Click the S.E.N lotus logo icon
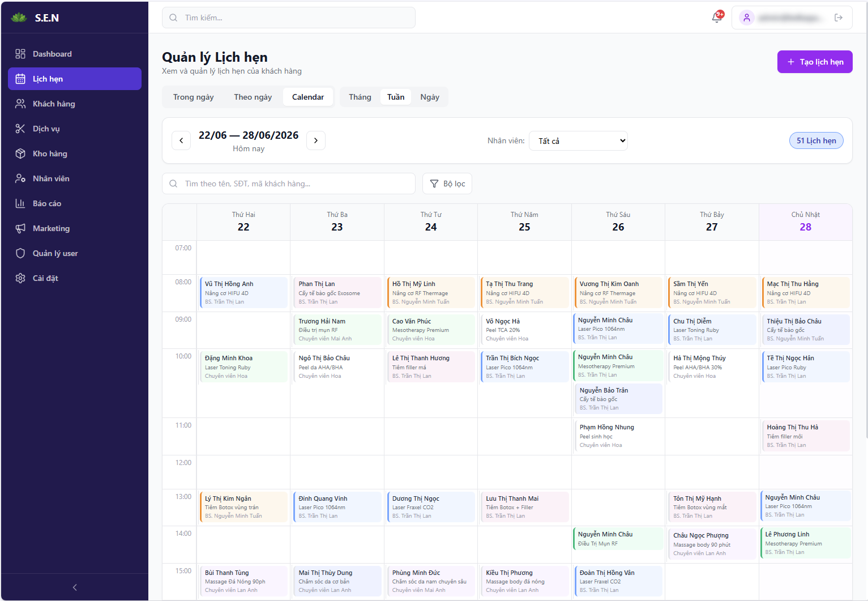Screen dimensions: 868x601 pos(19,18)
